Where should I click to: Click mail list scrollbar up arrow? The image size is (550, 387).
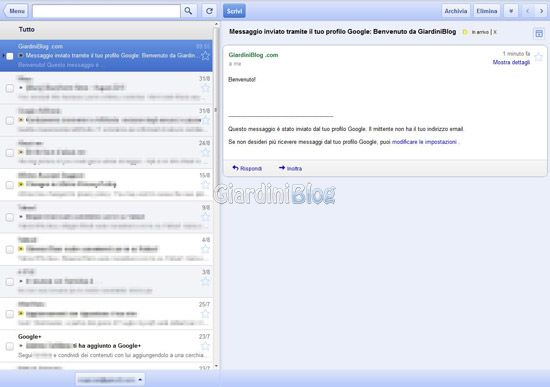point(216,24)
